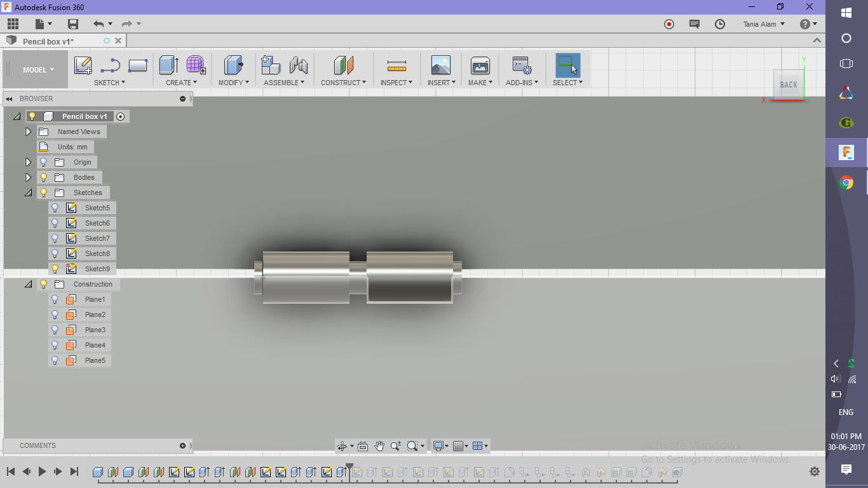Click the BACK face of view cube
The width and height of the screenshot is (868, 488).
[x=788, y=85]
